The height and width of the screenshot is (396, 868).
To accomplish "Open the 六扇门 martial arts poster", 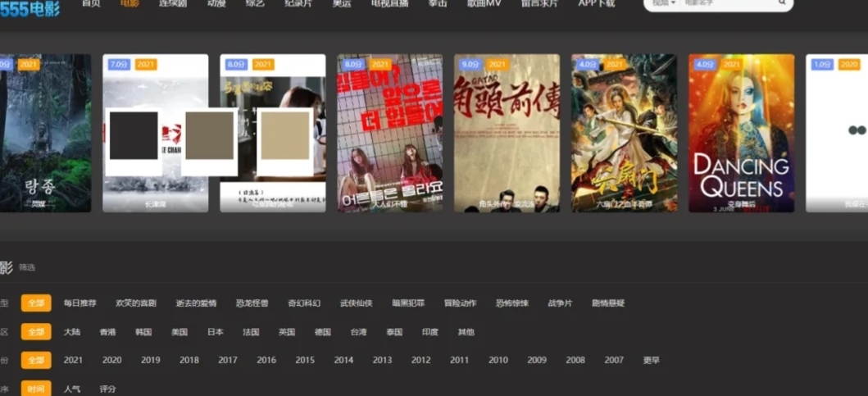I will point(624,133).
